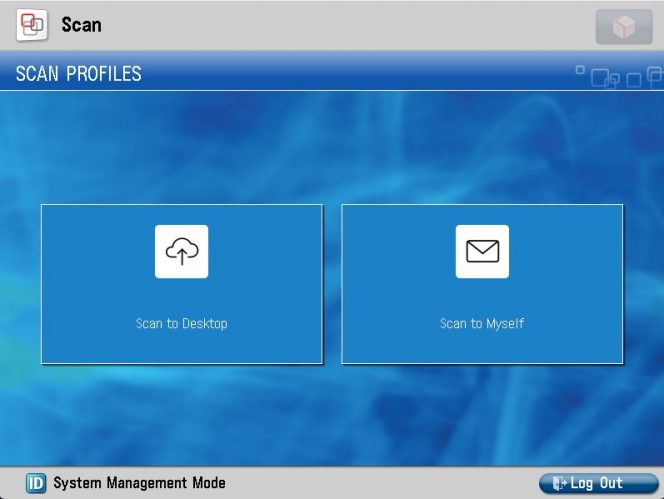The width and height of the screenshot is (664, 499).
Task: Tap the cloud upload icon
Action: (182, 252)
